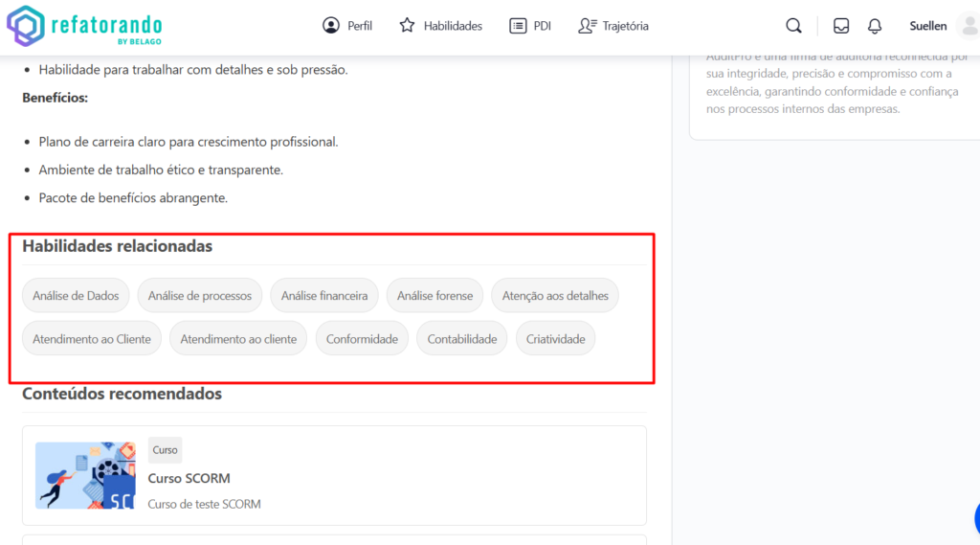This screenshot has height=545, width=980.
Task: Open the Curso SCORM title link
Action: coord(189,478)
